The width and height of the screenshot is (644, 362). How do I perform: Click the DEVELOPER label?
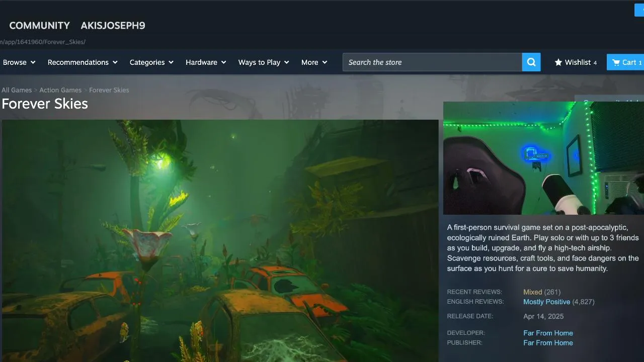point(466,333)
